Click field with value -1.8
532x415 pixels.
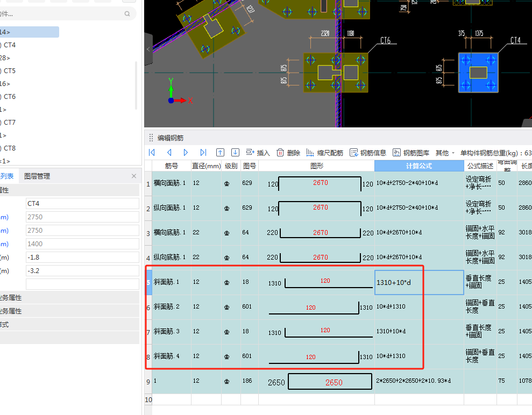coord(82,257)
